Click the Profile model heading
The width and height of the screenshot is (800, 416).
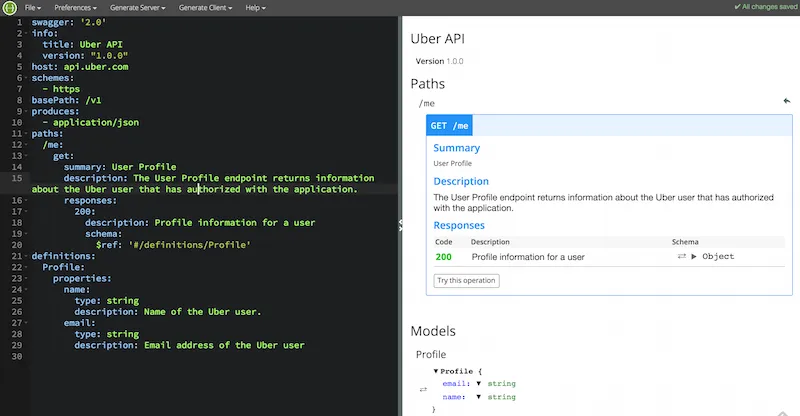(431, 354)
